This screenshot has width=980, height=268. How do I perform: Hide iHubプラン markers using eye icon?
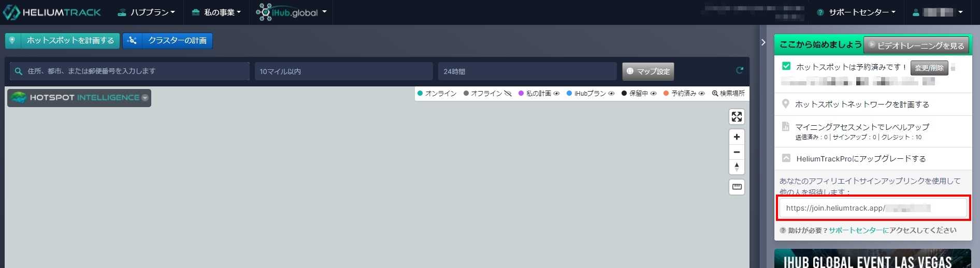pos(611,94)
